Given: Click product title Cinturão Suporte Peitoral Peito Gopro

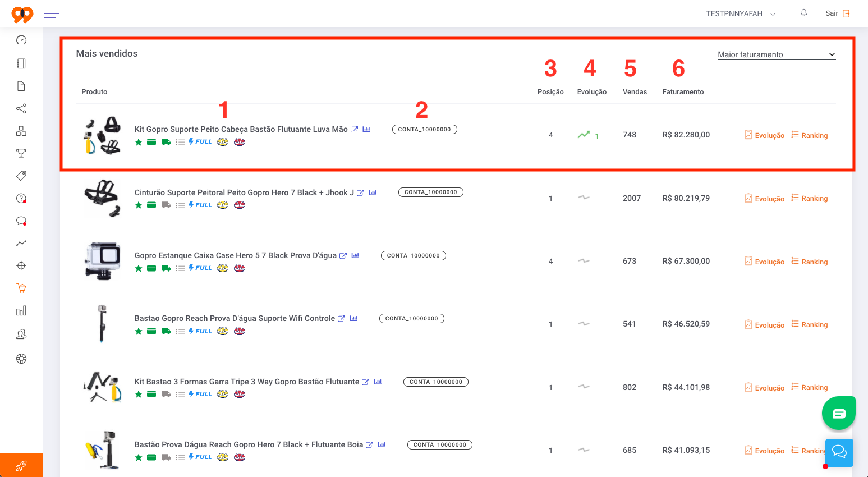Looking at the screenshot, I should (244, 192).
